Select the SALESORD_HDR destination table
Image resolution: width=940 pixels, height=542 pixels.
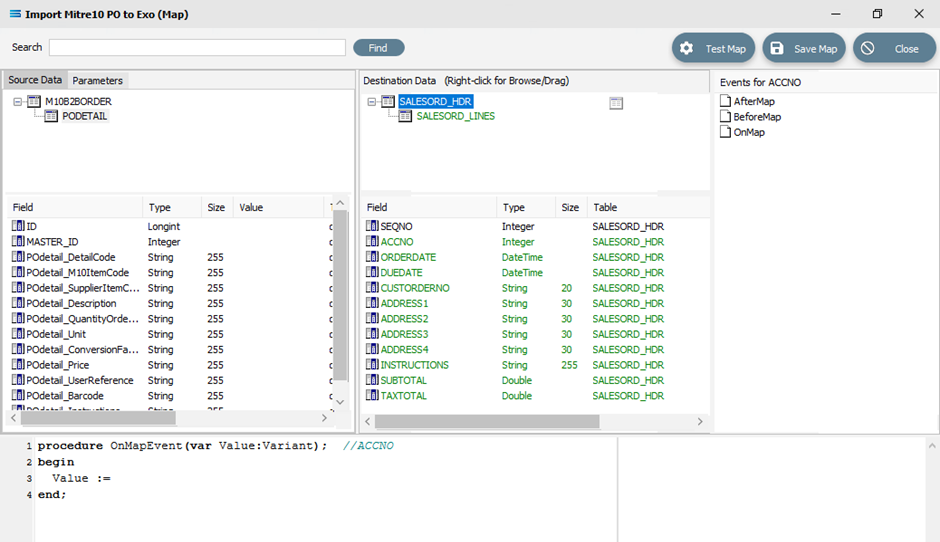[435, 101]
